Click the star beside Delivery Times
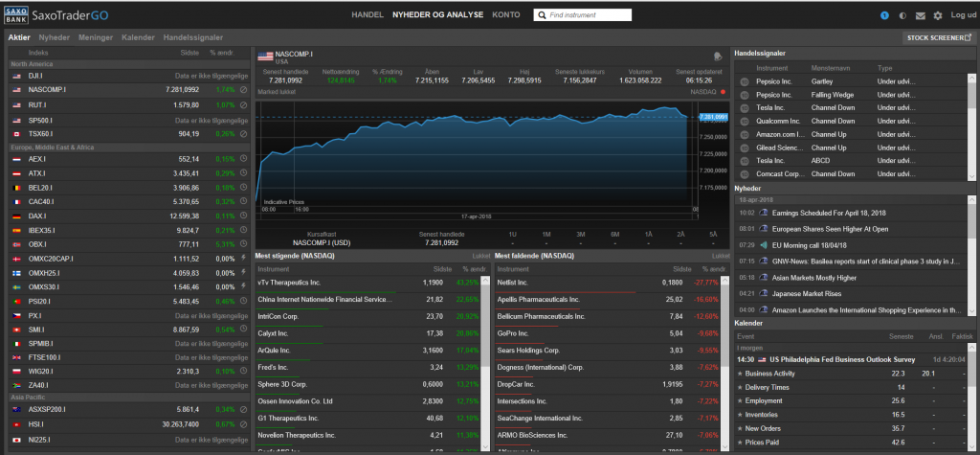This screenshot has height=455, width=980. (740, 387)
